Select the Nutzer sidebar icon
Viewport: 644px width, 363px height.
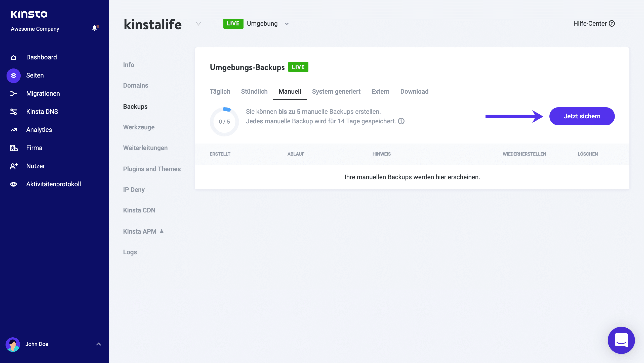13,166
